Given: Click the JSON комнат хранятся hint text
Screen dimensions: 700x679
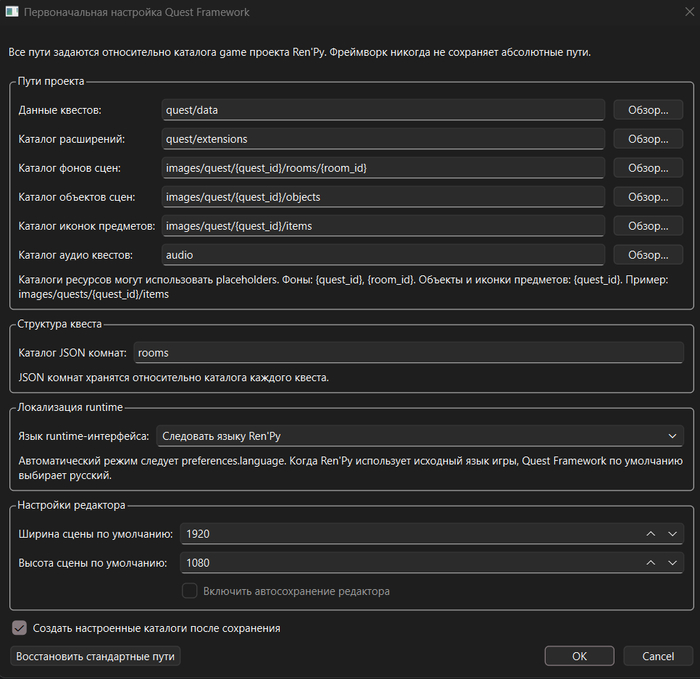Looking at the screenshot, I should [173, 378].
